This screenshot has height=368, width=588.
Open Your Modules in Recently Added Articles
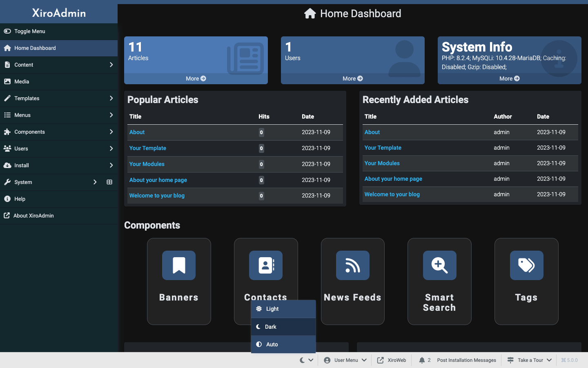382,163
